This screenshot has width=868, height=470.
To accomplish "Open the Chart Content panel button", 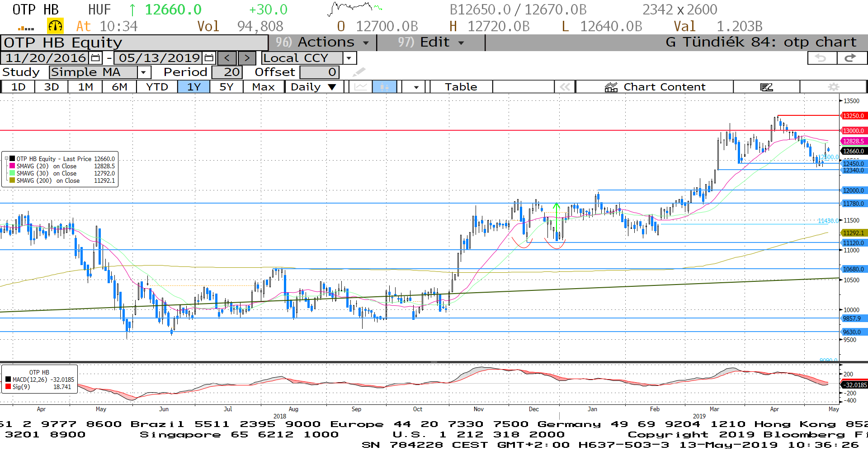I will [x=655, y=87].
